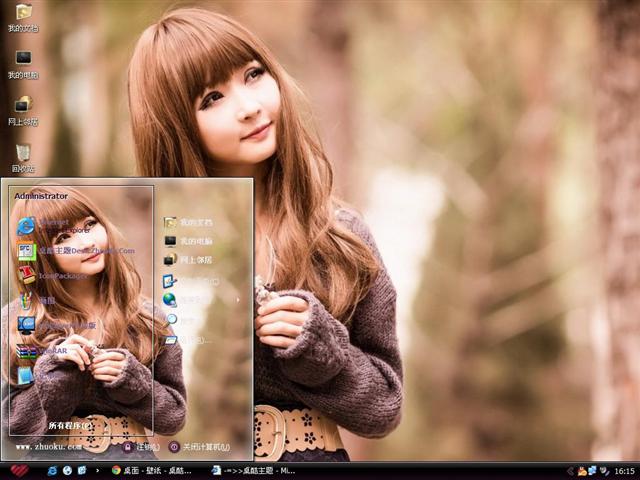Screen dimensions: 640x480
Task: Open 我的电脑 in start menu right column
Action: 188,241
